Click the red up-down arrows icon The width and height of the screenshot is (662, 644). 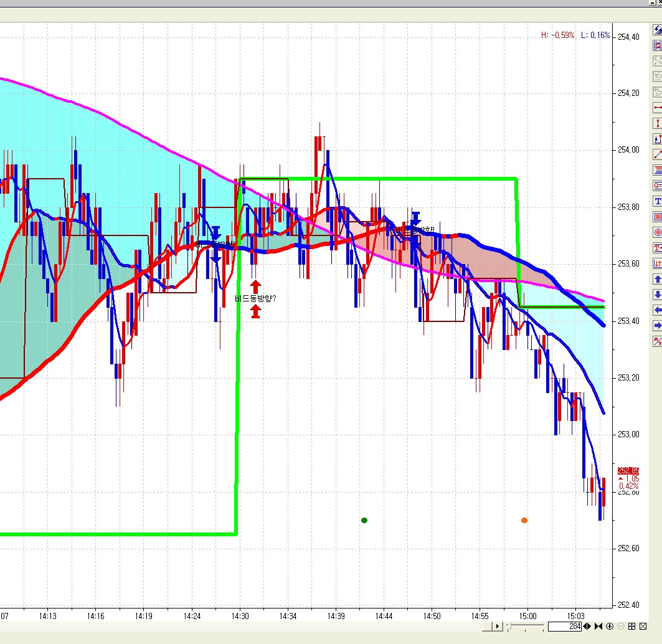[x=658, y=263]
